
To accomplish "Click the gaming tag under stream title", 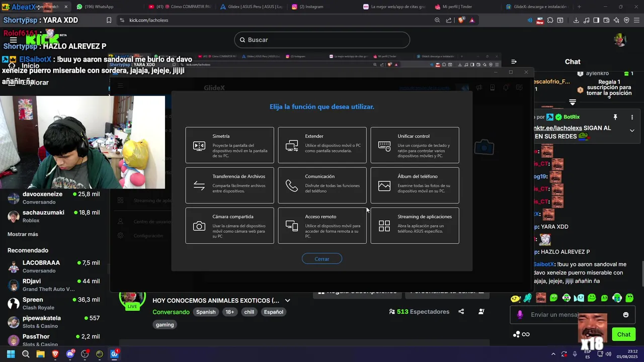I will pyautogui.click(x=165, y=325).
